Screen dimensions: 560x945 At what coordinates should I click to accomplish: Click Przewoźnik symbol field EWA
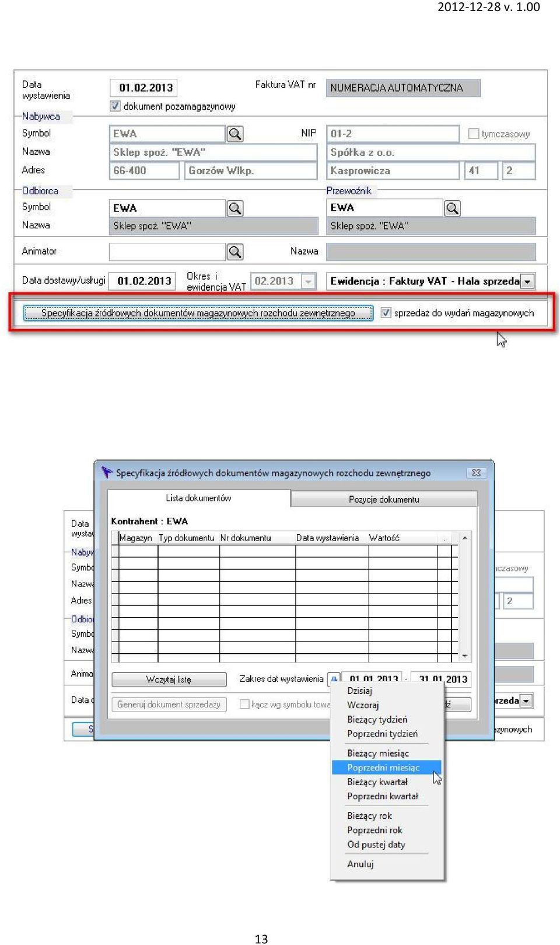(385, 208)
